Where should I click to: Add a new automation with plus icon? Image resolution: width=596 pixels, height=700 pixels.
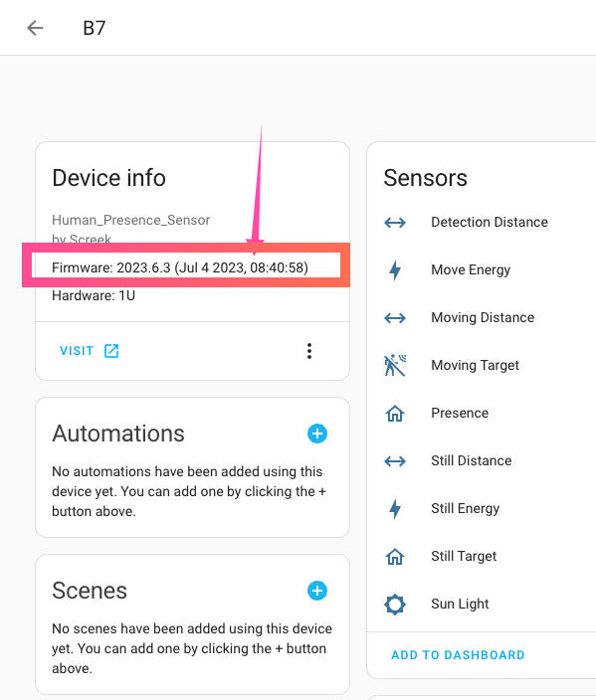point(317,434)
